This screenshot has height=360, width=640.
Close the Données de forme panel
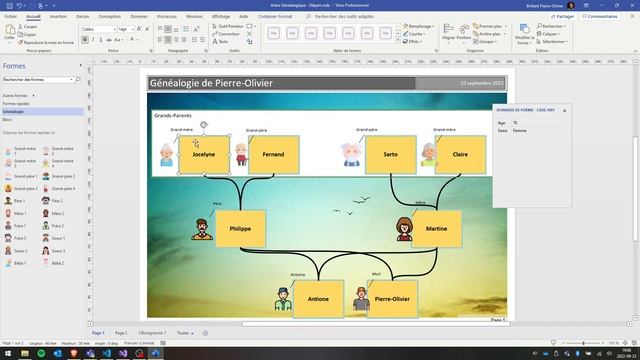564,111
